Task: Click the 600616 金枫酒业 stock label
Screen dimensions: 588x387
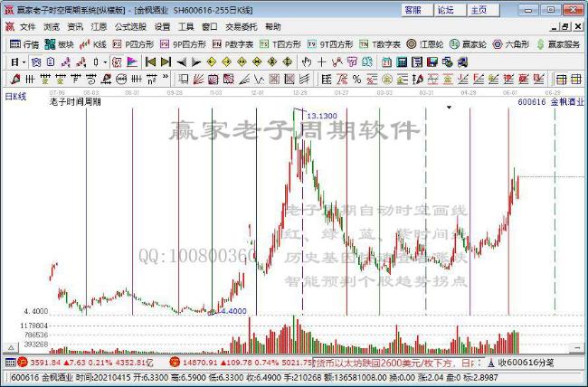Action: click(551, 101)
